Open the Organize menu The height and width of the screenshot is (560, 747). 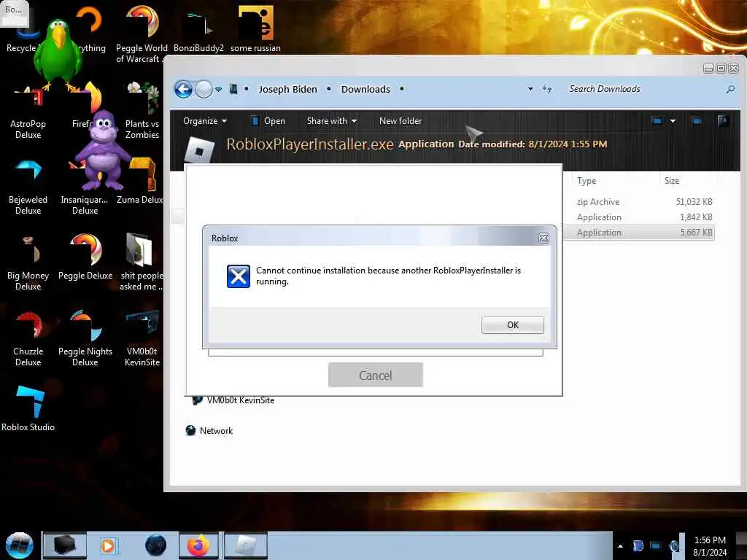[x=205, y=121]
